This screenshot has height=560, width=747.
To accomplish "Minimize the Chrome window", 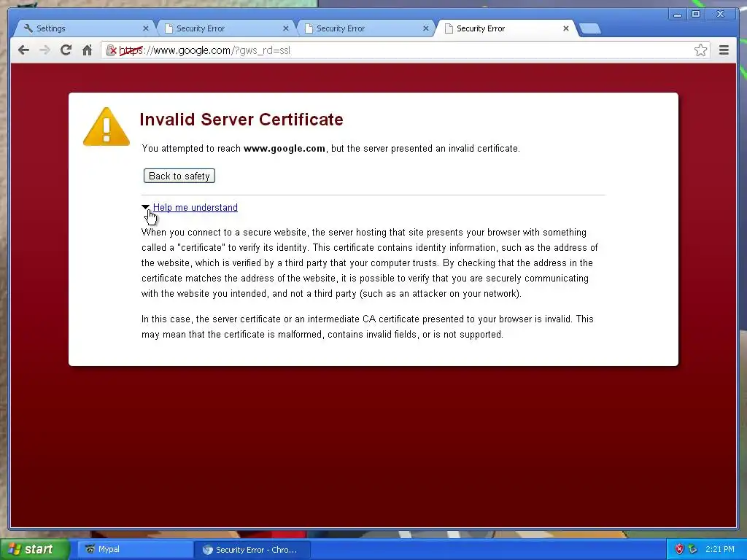I will tap(677, 15).
